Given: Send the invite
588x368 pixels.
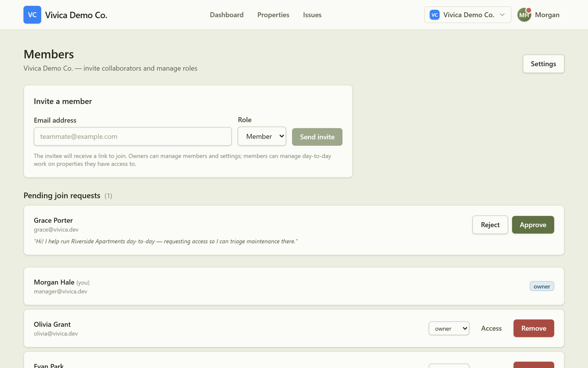Looking at the screenshot, I should click(317, 137).
